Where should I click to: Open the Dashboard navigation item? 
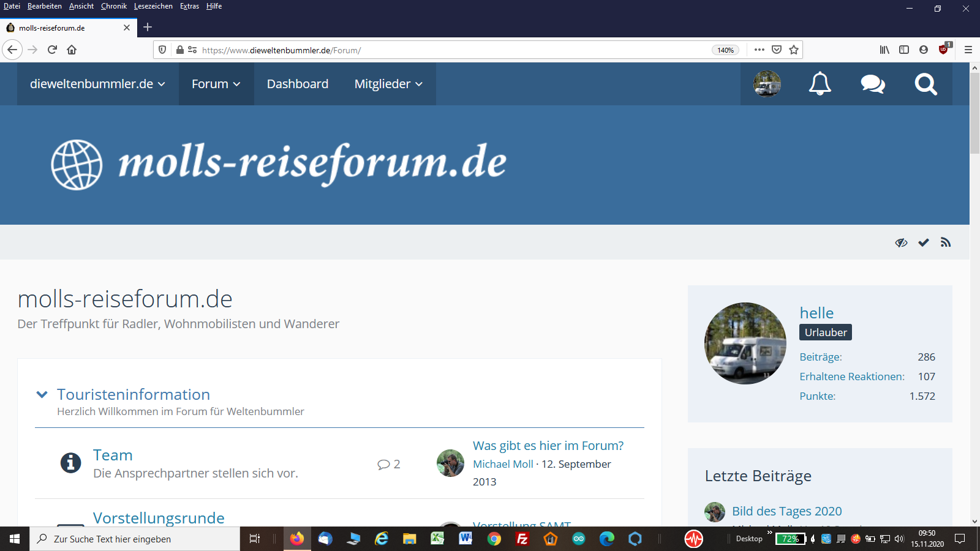[x=298, y=84]
